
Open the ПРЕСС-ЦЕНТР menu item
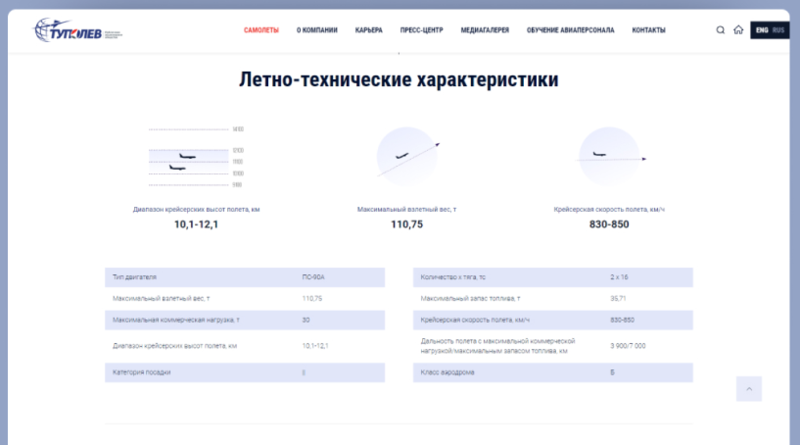click(x=421, y=30)
